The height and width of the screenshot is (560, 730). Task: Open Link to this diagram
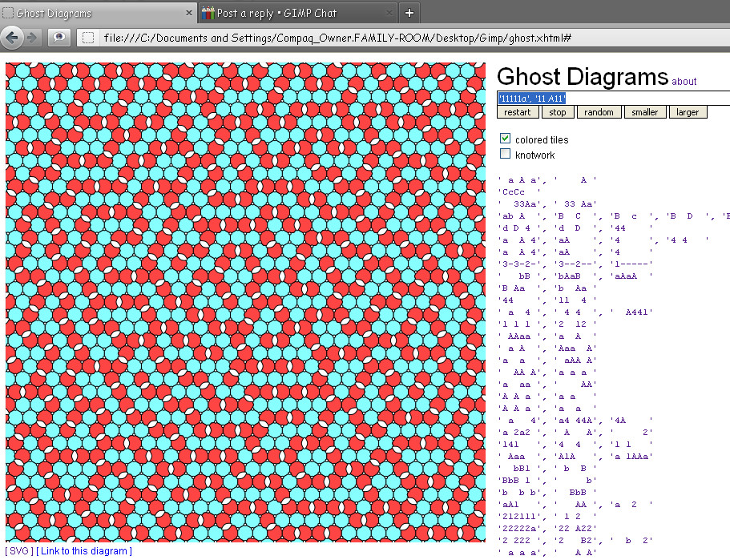click(x=84, y=551)
